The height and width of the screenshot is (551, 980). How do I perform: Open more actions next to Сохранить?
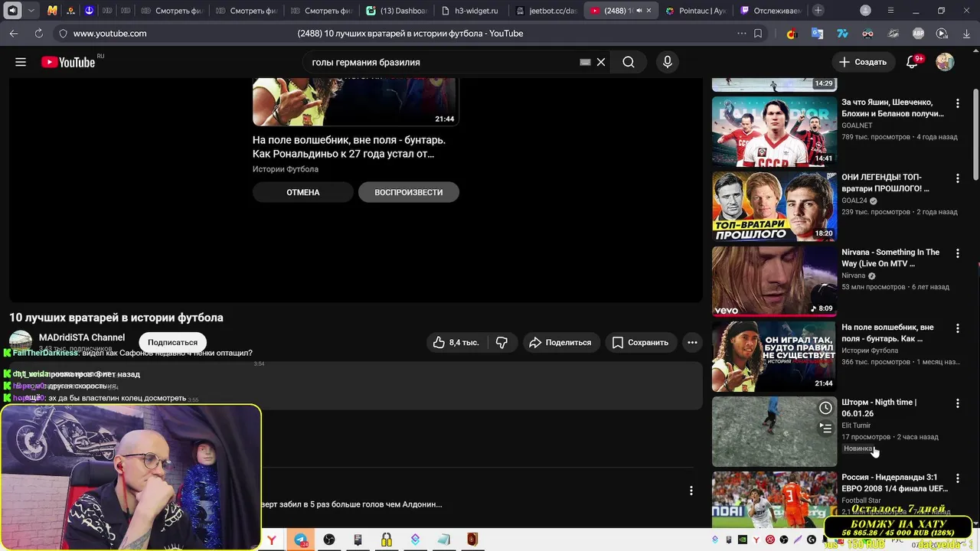click(692, 342)
